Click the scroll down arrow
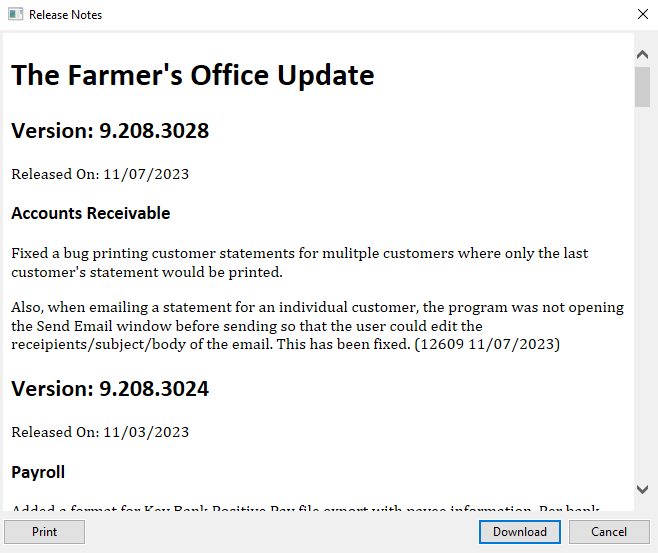Screen dimensions: 658x553 643,489
